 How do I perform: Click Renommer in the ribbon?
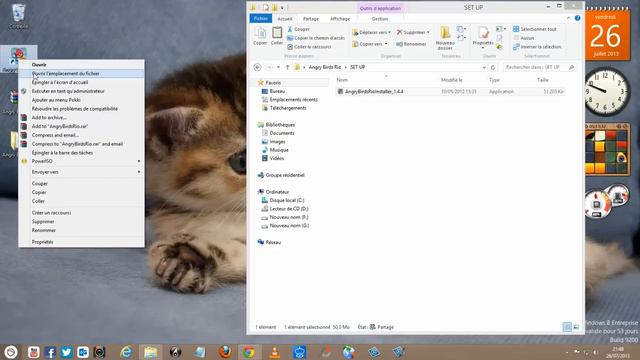[411, 44]
